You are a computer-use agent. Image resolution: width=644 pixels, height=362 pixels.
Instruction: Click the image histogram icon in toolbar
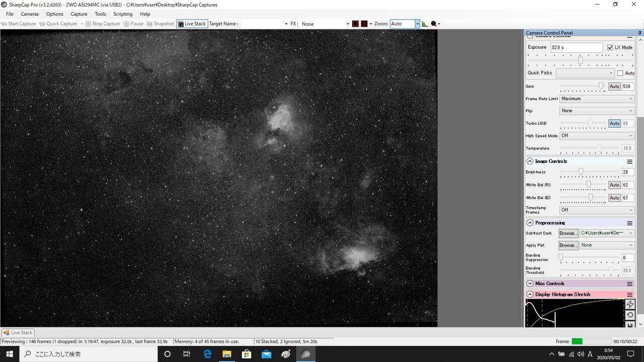(425, 24)
